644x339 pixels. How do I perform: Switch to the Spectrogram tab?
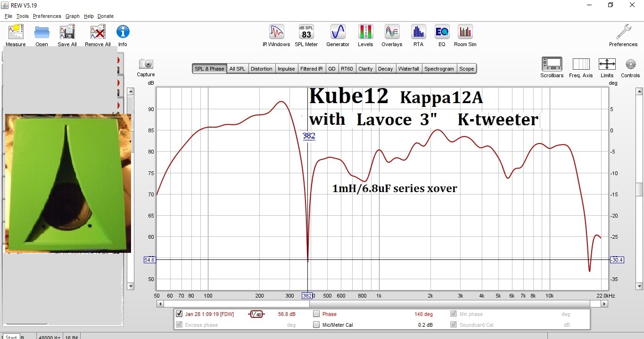(439, 69)
